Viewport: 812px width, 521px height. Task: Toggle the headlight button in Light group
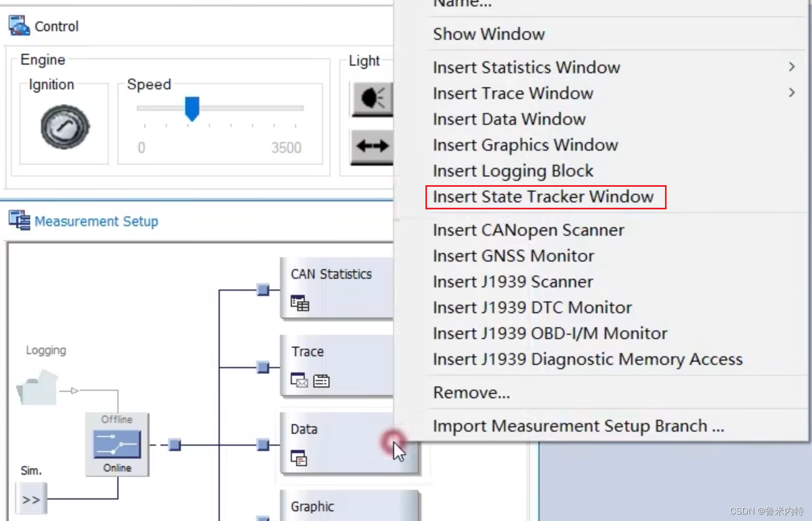(373, 98)
